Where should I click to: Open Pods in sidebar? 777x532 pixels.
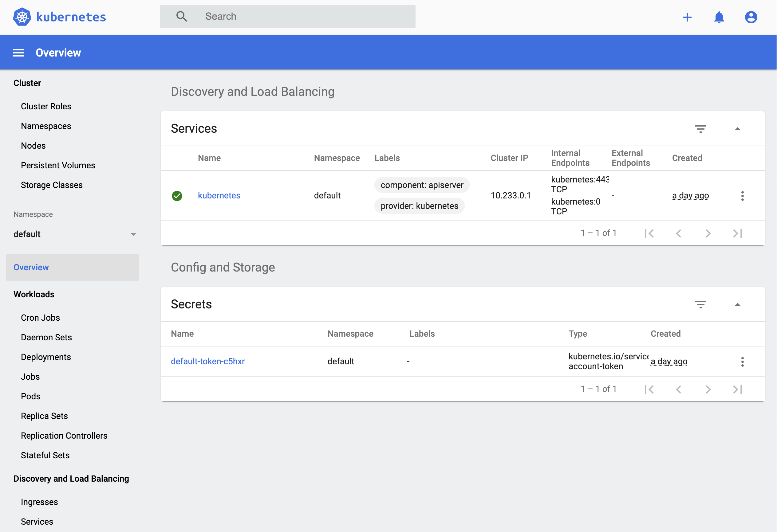(31, 396)
